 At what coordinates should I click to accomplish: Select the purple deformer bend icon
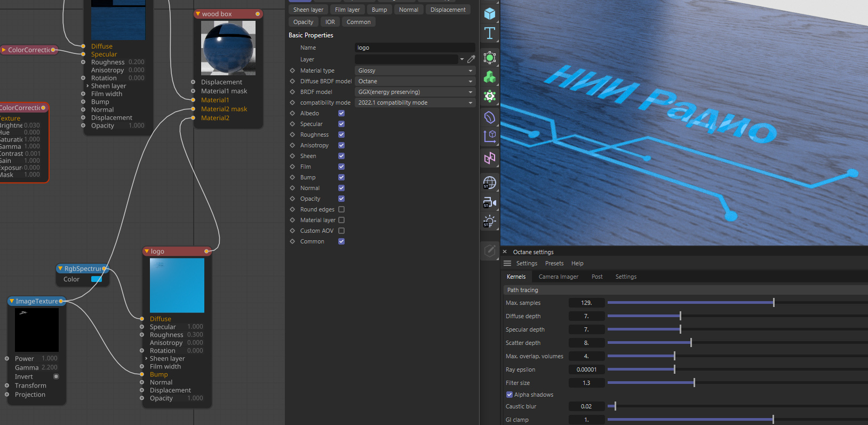pos(489,117)
